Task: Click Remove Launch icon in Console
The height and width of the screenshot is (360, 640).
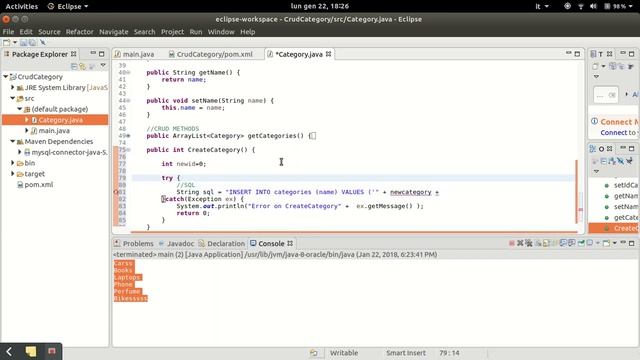Action: (x=520, y=243)
